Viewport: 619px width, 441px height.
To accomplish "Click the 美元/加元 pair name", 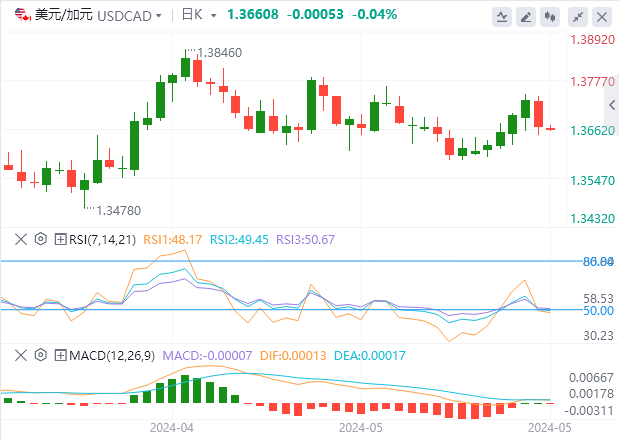I will pos(64,15).
